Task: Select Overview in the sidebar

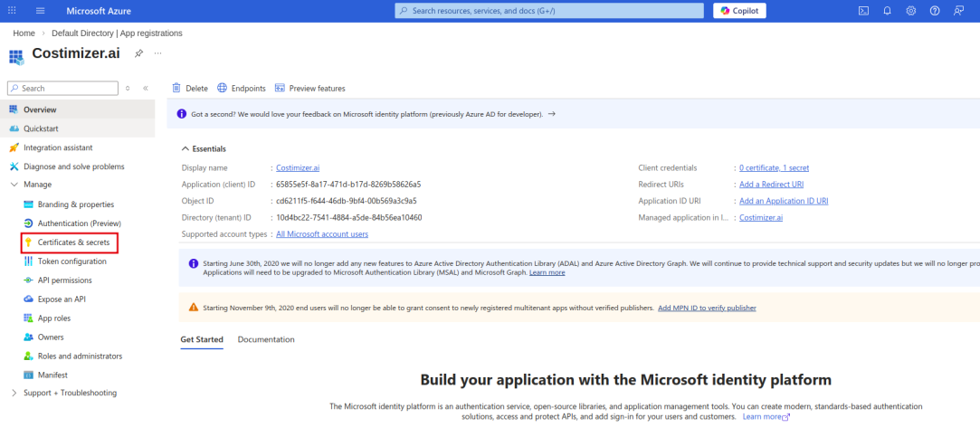Action: 78,109
